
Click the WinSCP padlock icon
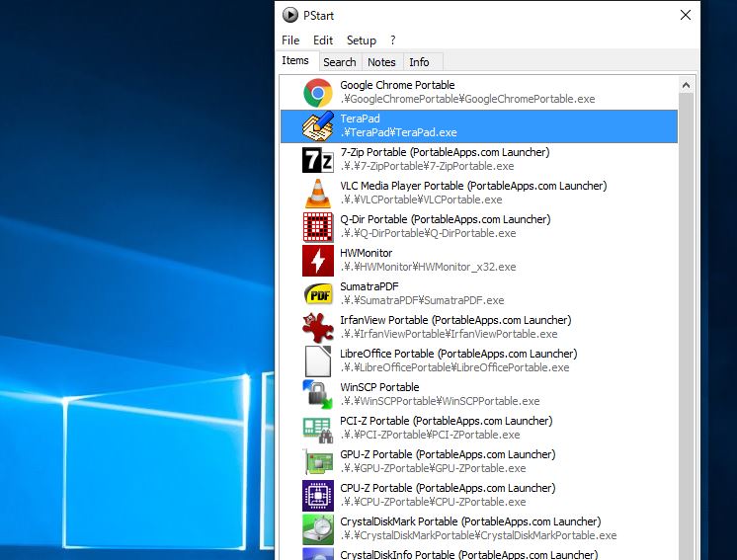click(318, 395)
